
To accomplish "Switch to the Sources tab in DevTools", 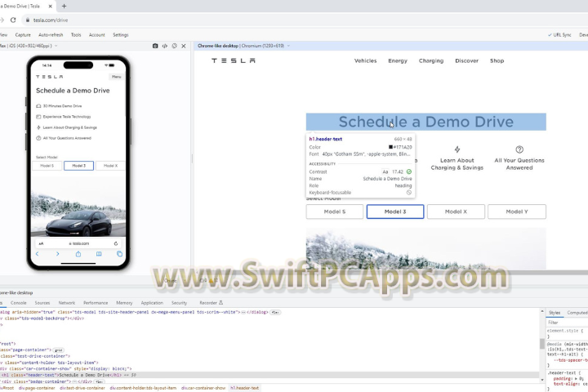I will pyautogui.click(x=42, y=303).
